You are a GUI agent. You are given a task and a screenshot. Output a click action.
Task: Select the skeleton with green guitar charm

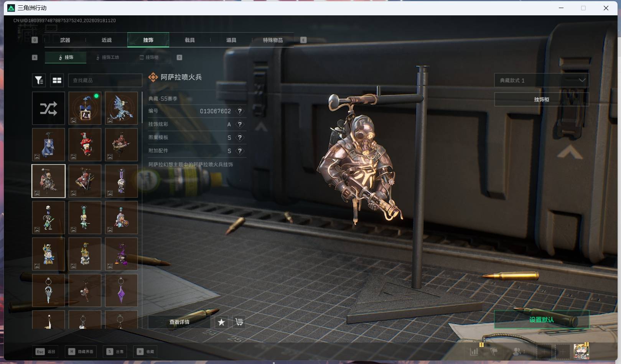tap(48, 217)
